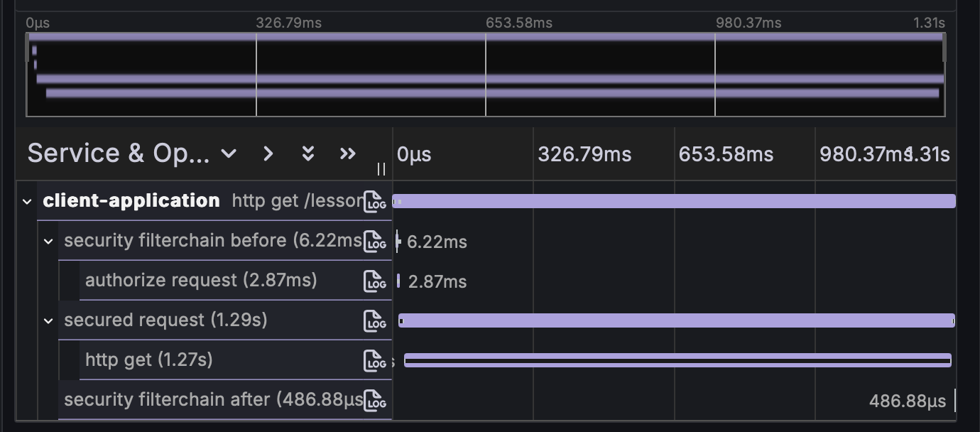
Task: Open logs for the authorize request span
Action: pyautogui.click(x=375, y=281)
